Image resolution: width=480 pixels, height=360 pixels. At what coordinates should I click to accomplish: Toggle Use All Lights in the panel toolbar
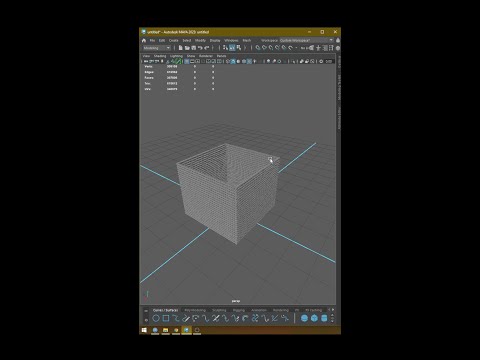[x=255, y=62]
